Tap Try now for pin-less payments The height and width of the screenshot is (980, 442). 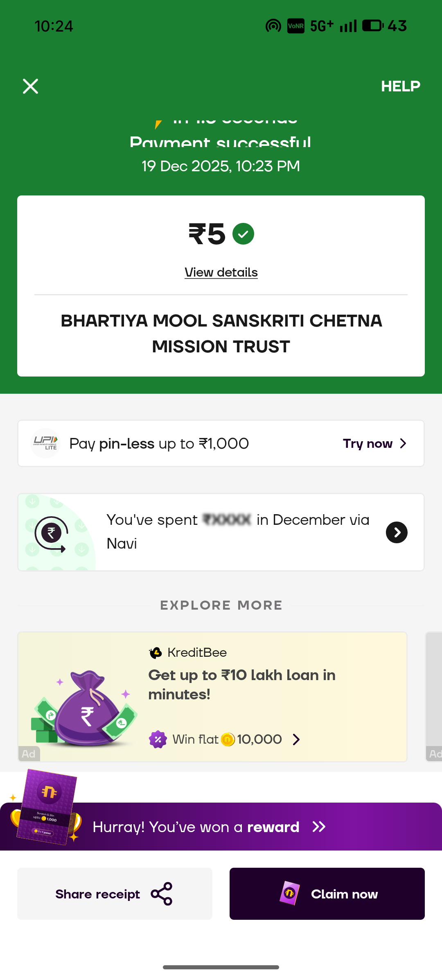tap(368, 444)
